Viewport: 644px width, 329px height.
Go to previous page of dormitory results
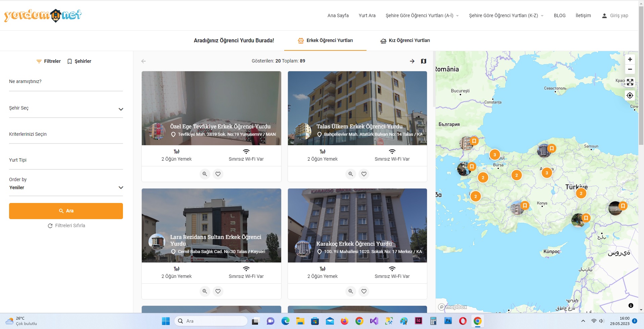pos(143,61)
